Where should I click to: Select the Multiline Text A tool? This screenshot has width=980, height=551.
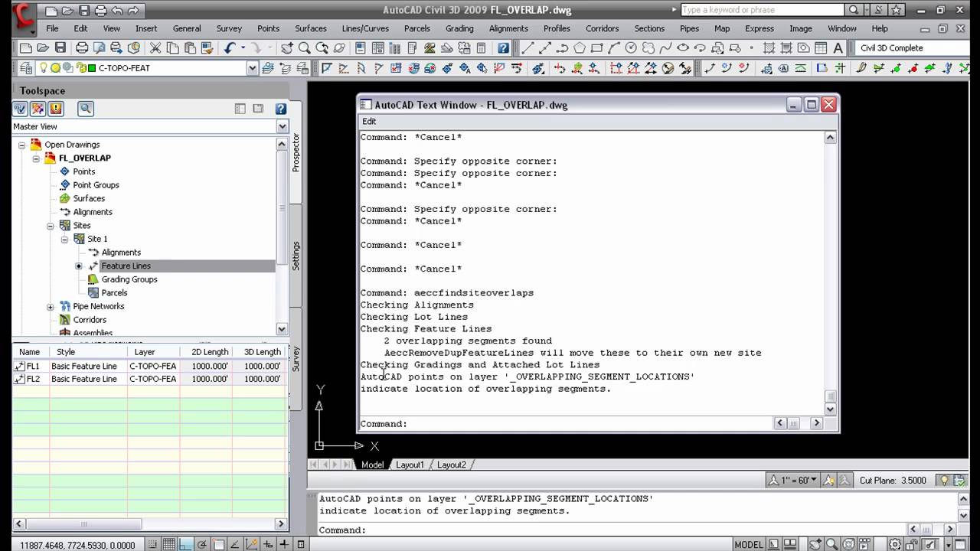pyautogui.click(x=838, y=47)
